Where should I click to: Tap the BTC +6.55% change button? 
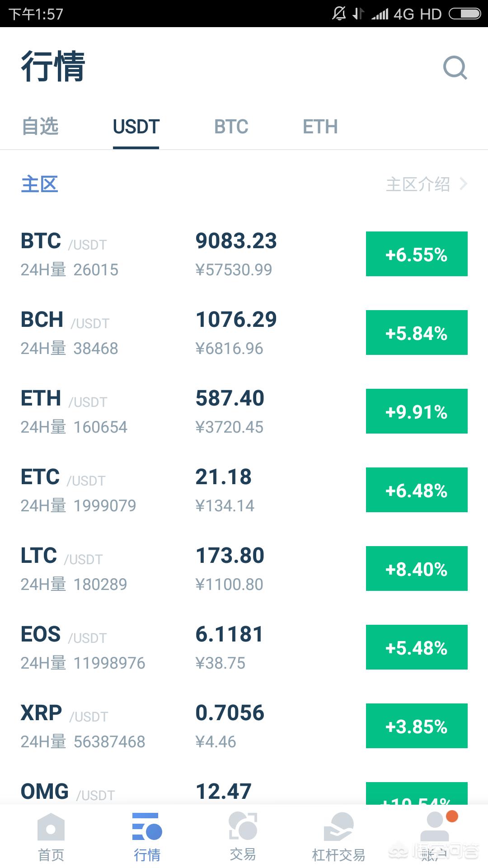pos(416,254)
